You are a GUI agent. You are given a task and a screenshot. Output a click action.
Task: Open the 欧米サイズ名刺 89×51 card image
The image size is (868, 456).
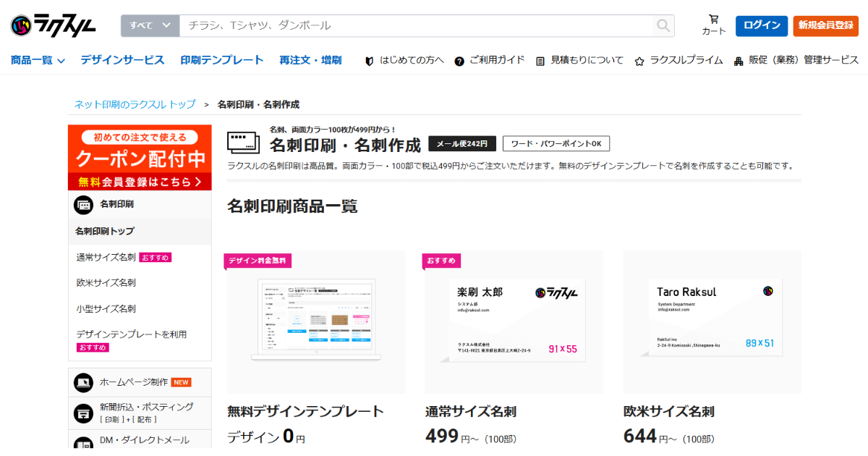pos(712,322)
